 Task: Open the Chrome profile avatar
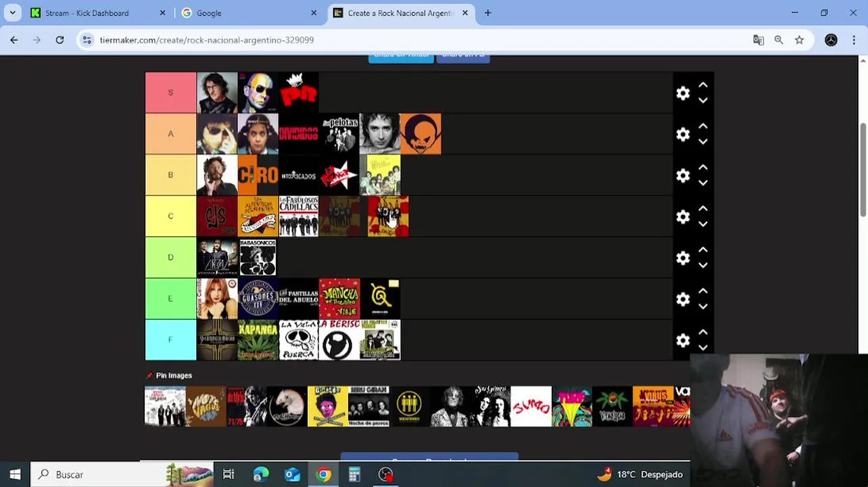coord(831,40)
